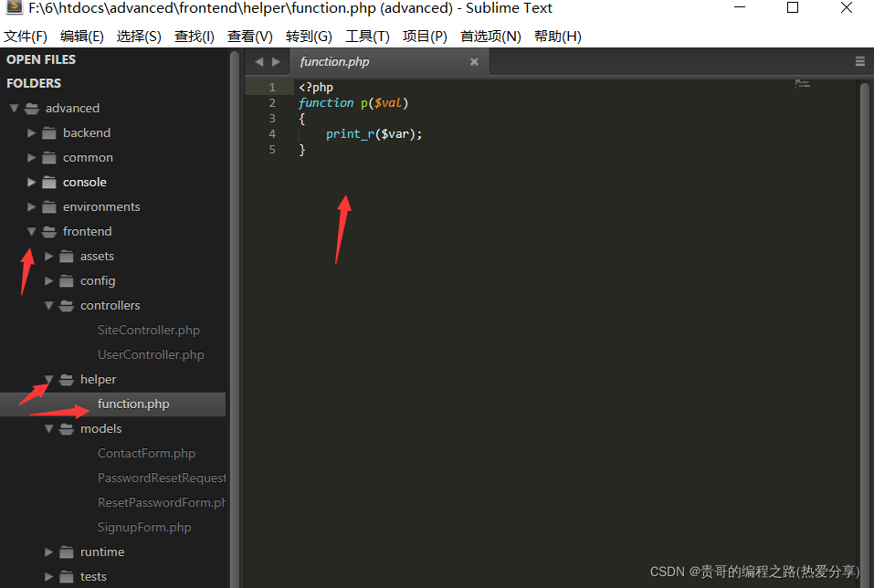Screen dimensions: 874x588
Task: Expand the runtime folder
Action: 48,551
